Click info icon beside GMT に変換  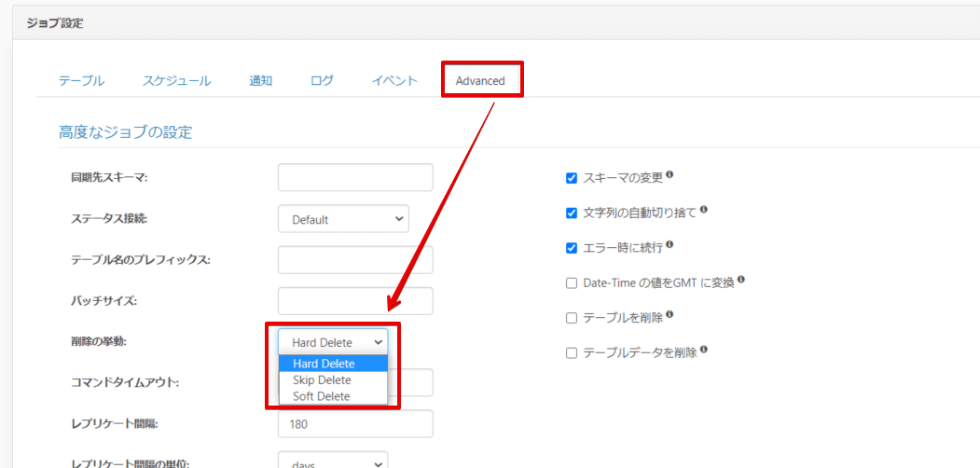(x=740, y=280)
